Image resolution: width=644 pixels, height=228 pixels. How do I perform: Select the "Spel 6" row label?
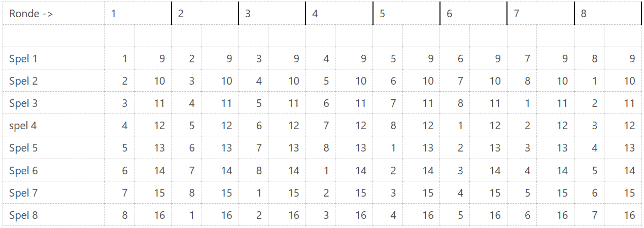tap(23, 171)
